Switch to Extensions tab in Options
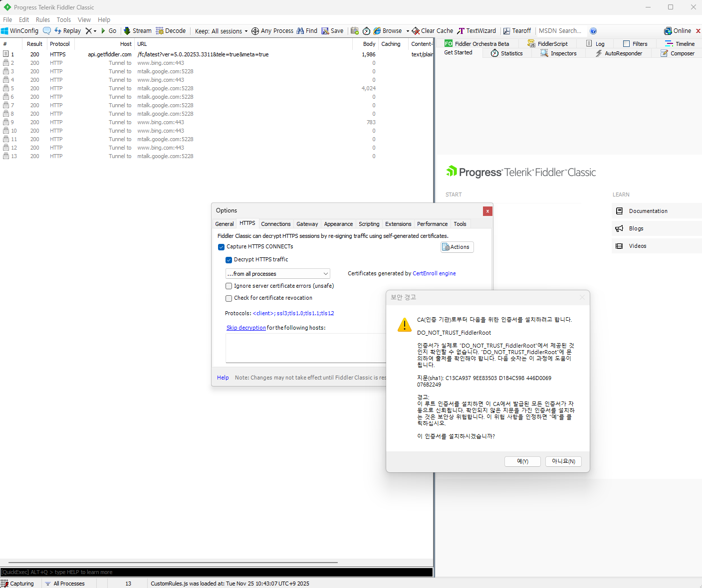702x588 pixels. [x=398, y=224]
